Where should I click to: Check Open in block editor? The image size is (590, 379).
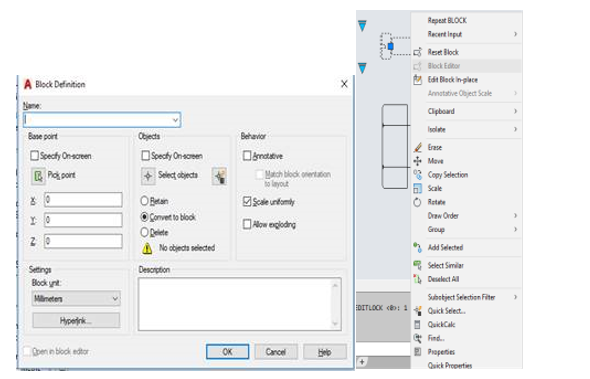click(27, 351)
